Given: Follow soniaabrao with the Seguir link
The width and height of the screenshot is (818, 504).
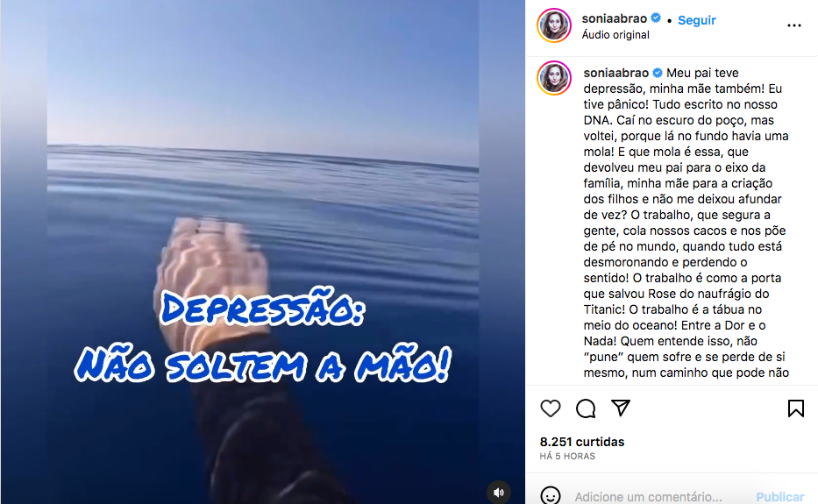Looking at the screenshot, I should pos(696,20).
